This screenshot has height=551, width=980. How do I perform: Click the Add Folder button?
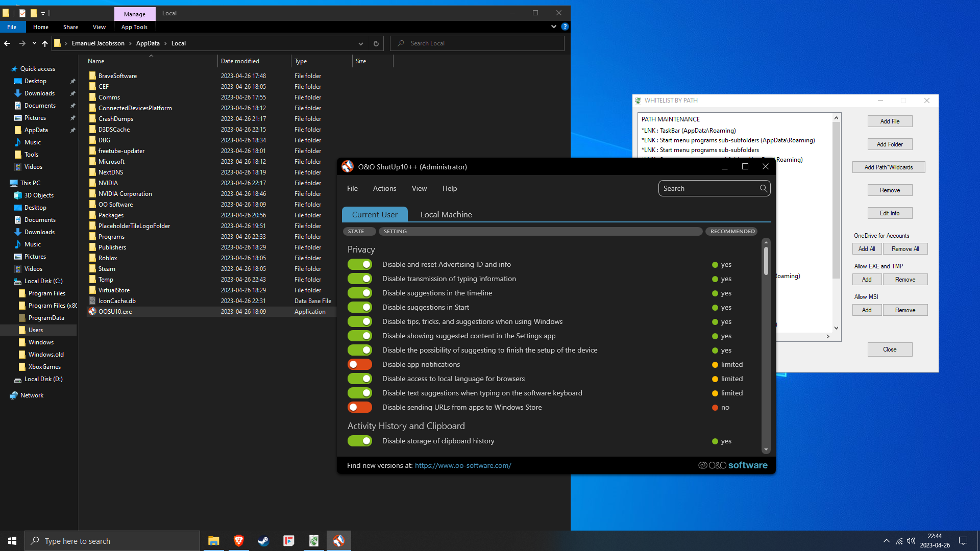[890, 144]
